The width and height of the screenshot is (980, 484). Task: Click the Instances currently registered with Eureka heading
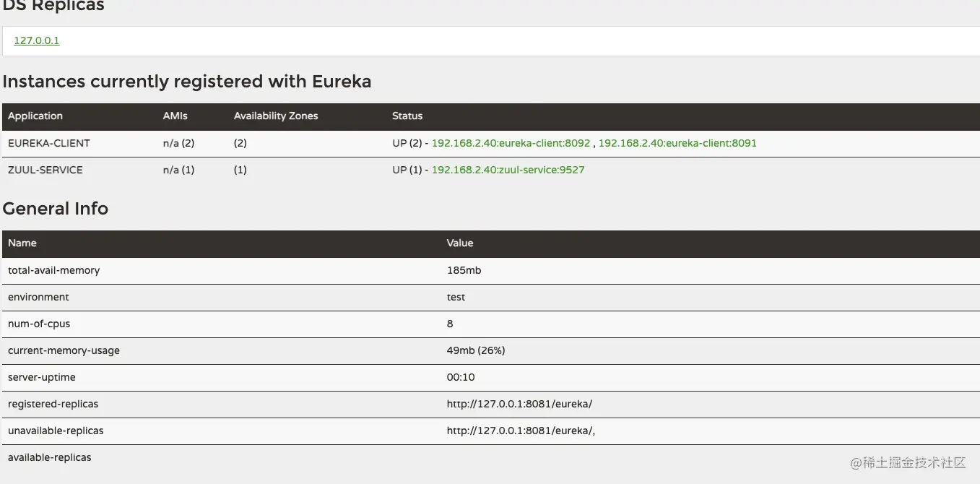coord(187,82)
